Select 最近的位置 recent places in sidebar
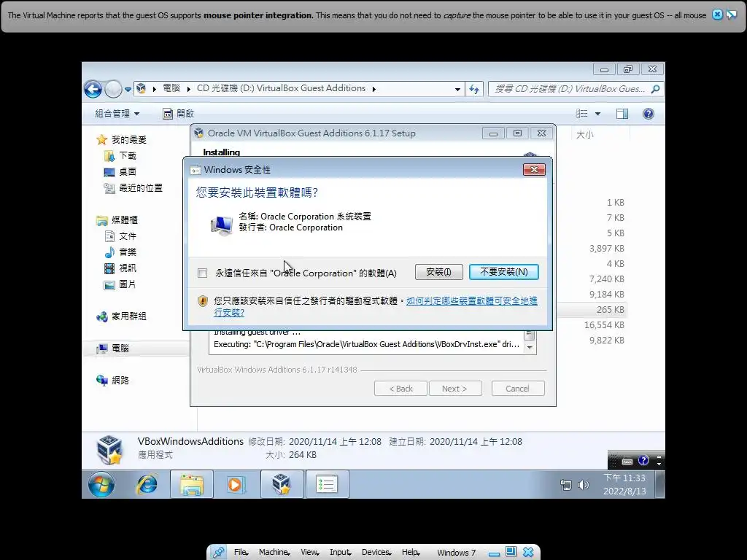 pyautogui.click(x=133, y=188)
